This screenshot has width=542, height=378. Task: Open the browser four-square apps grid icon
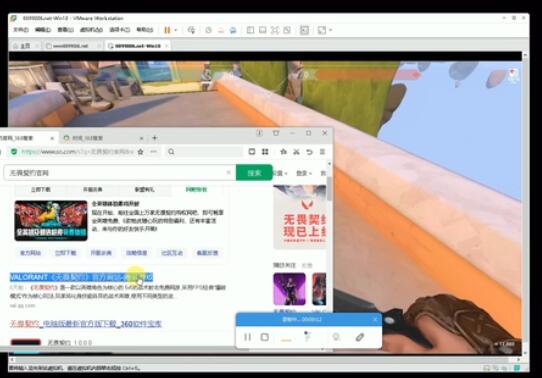[x=265, y=152]
